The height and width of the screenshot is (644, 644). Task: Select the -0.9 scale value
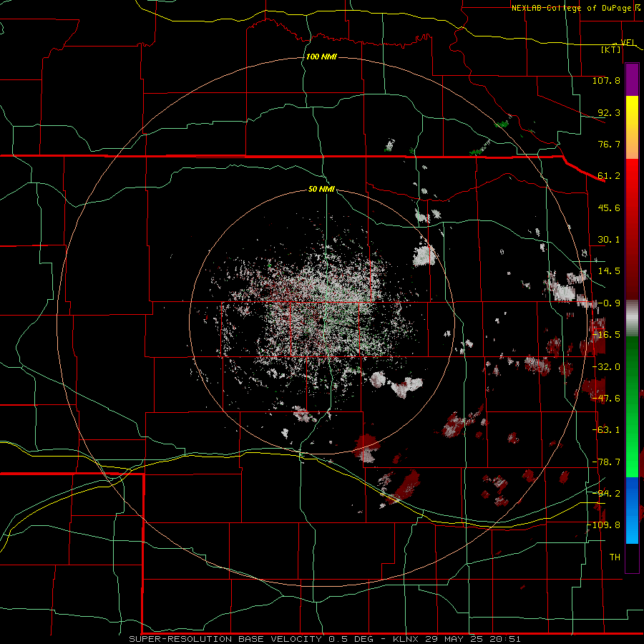click(609, 303)
